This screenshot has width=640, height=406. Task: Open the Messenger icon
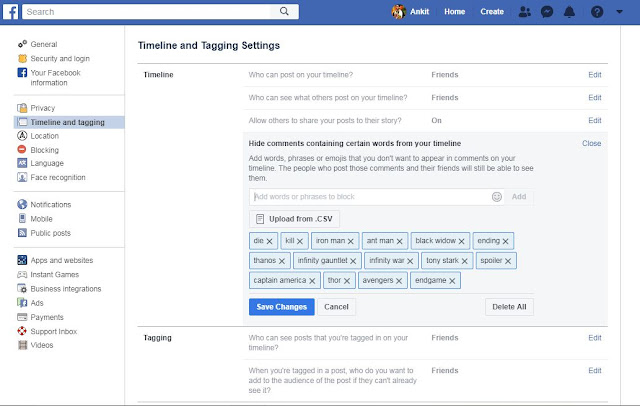click(x=547, y=12)
